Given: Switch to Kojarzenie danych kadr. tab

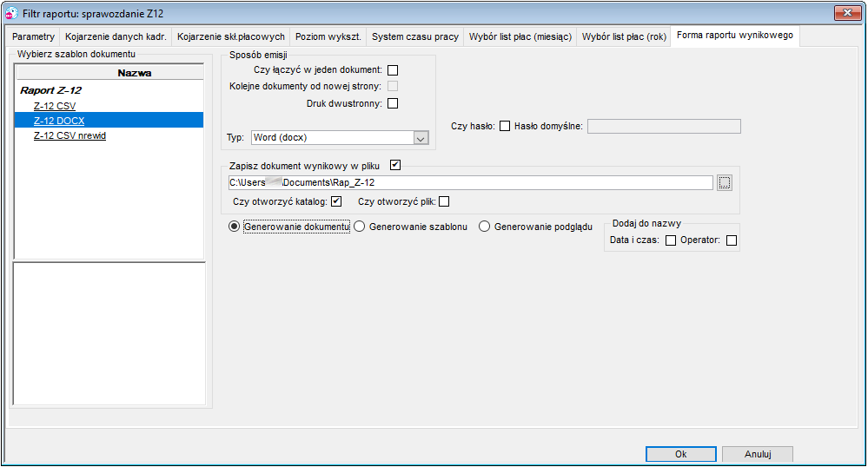Looking at the screenshot, I should coord(116,36).
